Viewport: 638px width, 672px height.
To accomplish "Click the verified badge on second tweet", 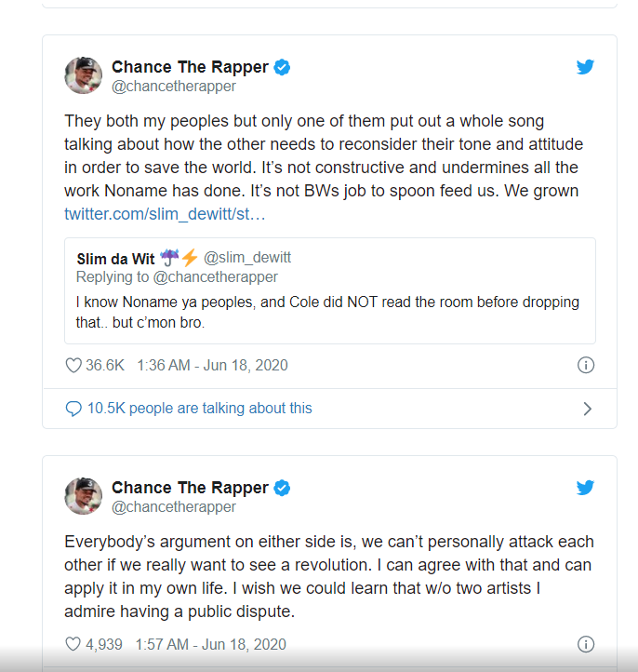I will pyautogui.click(x=282, y=488).
